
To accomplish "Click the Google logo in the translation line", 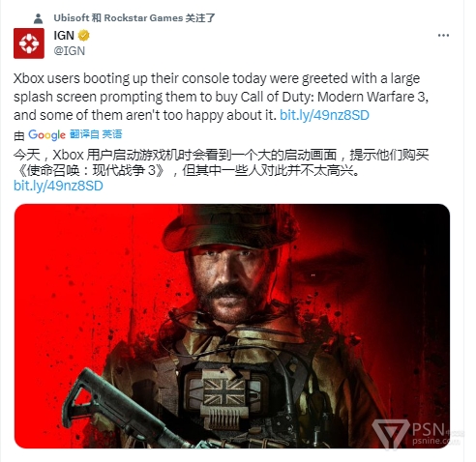I will (x=46, y=135).
